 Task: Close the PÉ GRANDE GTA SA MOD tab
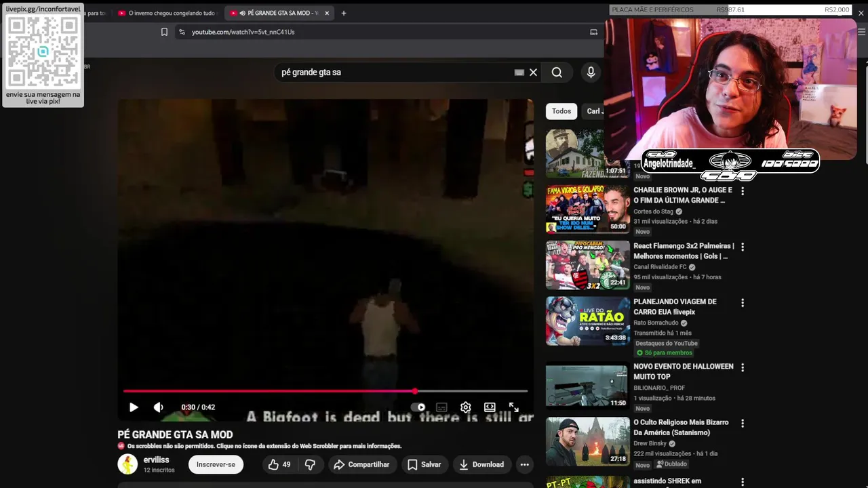pyautogui.click(x=326, y=13)
